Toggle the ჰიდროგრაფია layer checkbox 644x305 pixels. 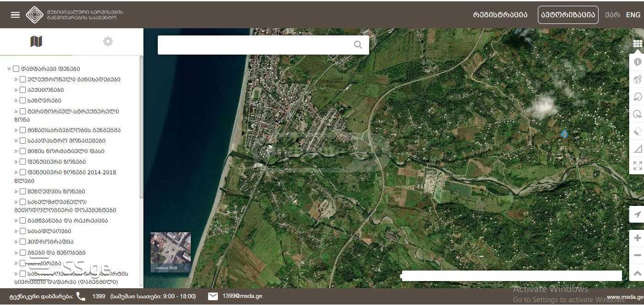[x=22, y=242]
